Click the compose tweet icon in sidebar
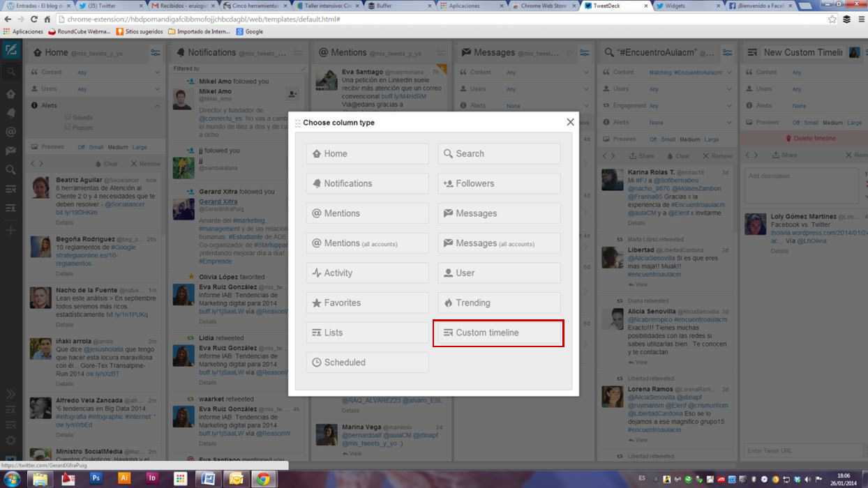 [10, 50]
